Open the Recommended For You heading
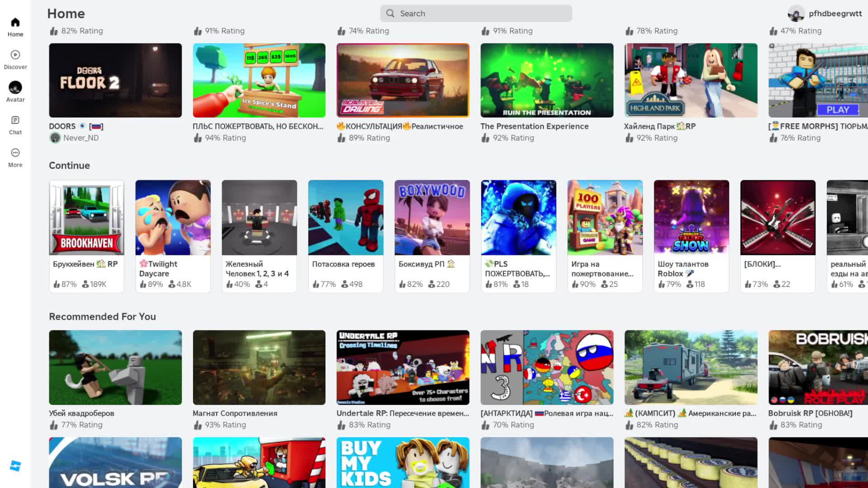The width and height of the screenshot is (868, 488). (x=102, y=316)
